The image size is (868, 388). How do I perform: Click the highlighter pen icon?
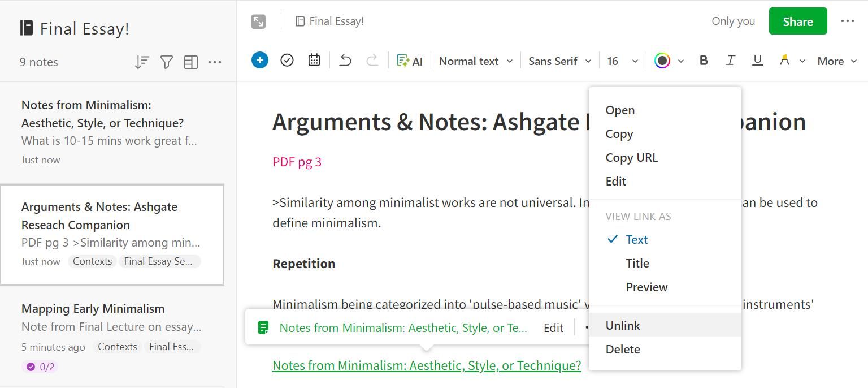(785, 60)
